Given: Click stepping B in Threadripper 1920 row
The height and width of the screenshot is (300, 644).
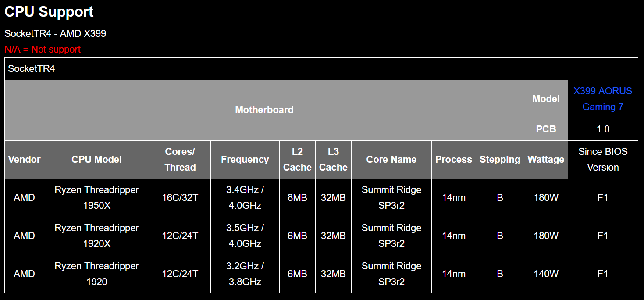Looking at the screenshot, I should coord(500,274).
